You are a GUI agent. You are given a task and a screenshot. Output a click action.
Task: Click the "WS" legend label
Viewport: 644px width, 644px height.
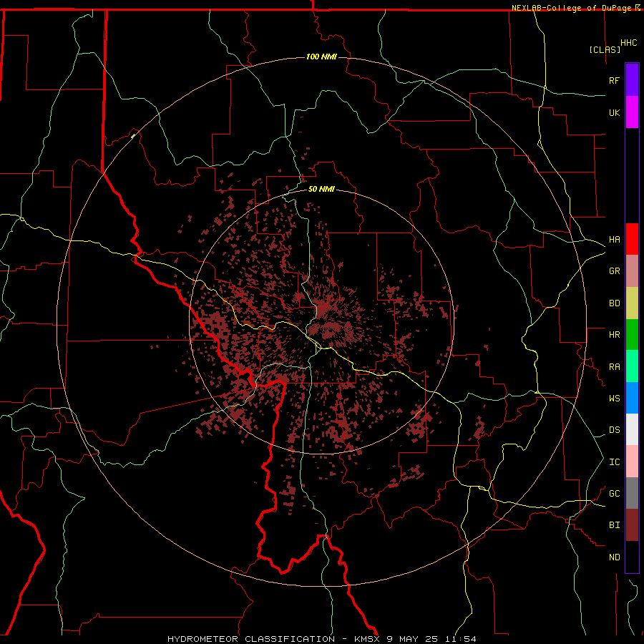(614, 399)
